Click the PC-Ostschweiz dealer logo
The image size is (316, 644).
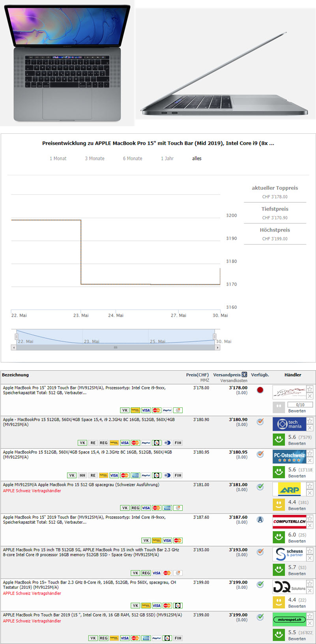289,457
